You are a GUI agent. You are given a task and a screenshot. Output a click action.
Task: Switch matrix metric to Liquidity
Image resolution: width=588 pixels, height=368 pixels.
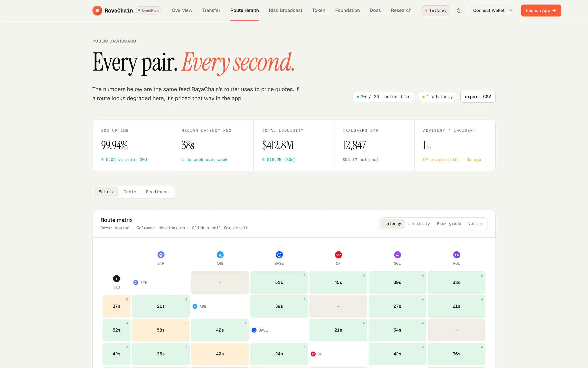click(419, 224)
